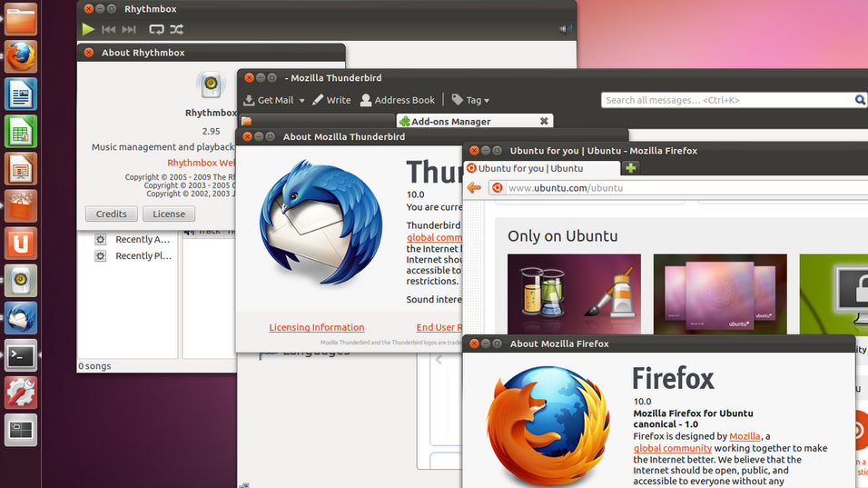Open End User Rights link in Thunderbird

(439, 327)
